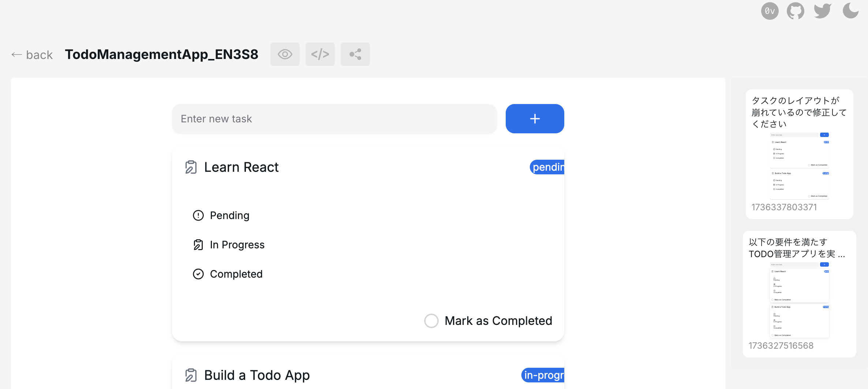Click the 0v logo avatar icon

click(x=770, y=11)
